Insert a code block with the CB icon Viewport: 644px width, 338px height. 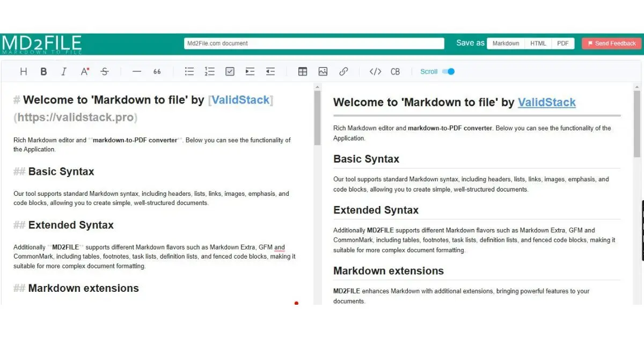(x=396, y=71)
